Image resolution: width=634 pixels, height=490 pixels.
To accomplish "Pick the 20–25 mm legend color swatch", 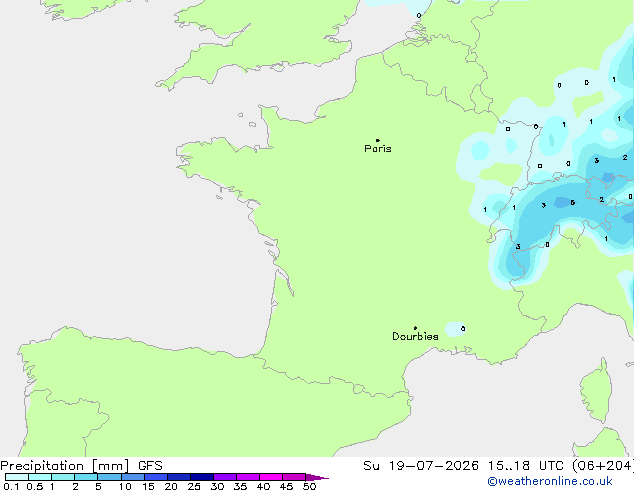I will click(x=179, y=477).
